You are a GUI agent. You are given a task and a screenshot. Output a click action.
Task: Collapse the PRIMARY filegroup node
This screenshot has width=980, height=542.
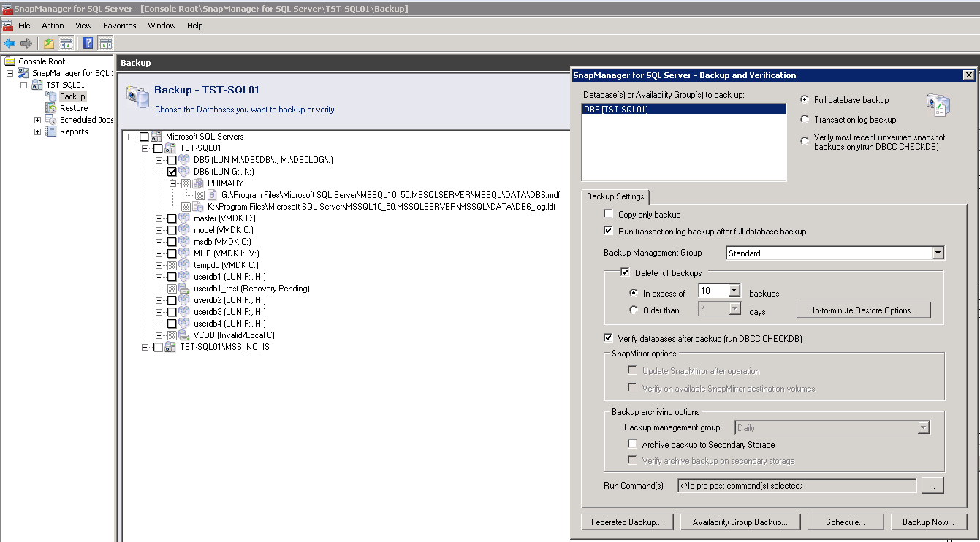tap(173, 183)
